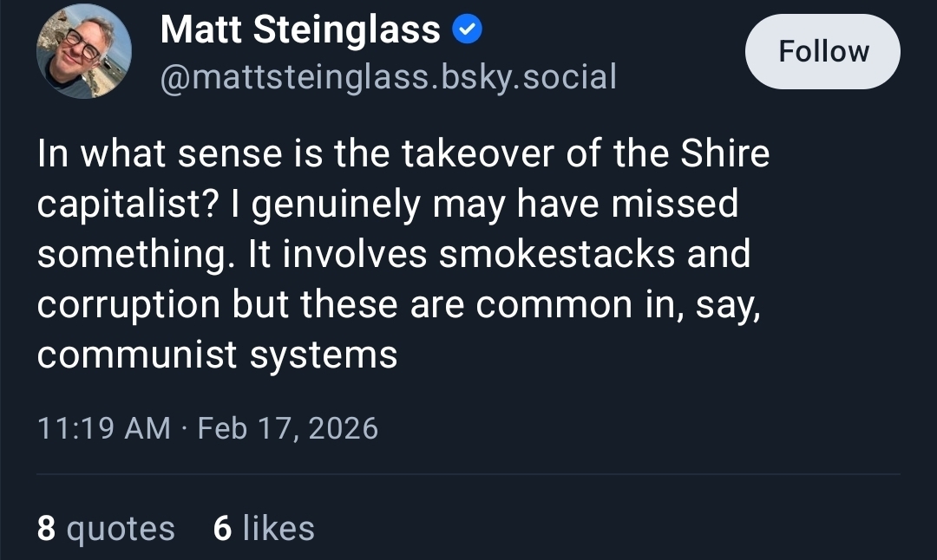Click the word "something." in the post

click(x=137, y=255)
